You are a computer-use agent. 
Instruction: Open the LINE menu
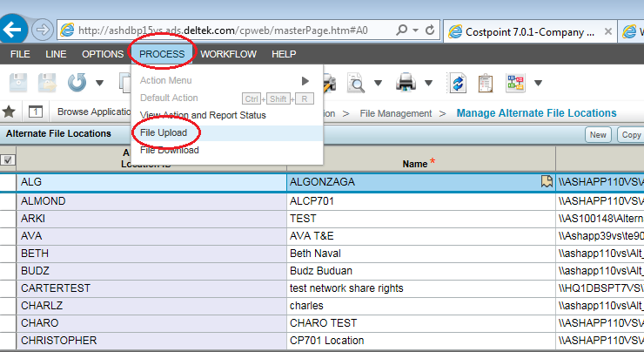click(x=56, y=54)
